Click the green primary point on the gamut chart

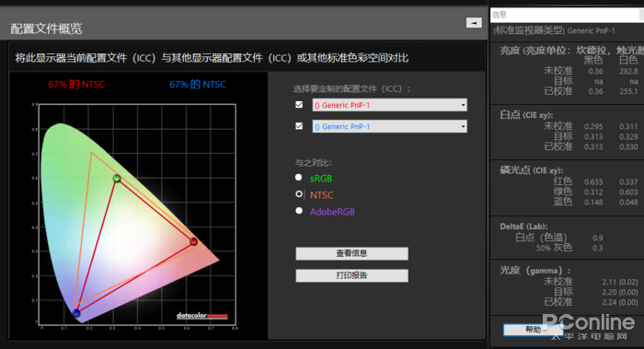click(x=117, y=179)
